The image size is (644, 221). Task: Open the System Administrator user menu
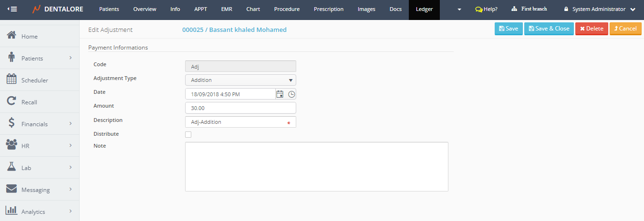click(600, 9)
